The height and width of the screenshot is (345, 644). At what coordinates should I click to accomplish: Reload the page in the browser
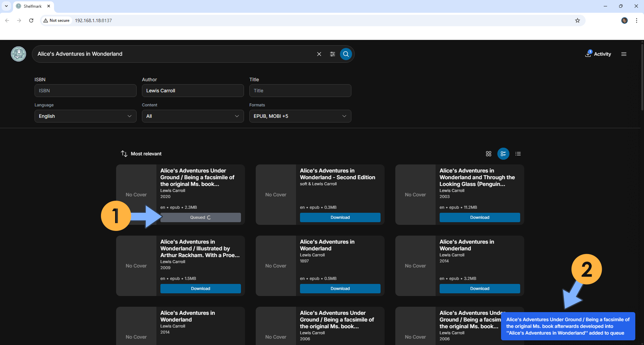pyautogui.click(x=31, y=20)
